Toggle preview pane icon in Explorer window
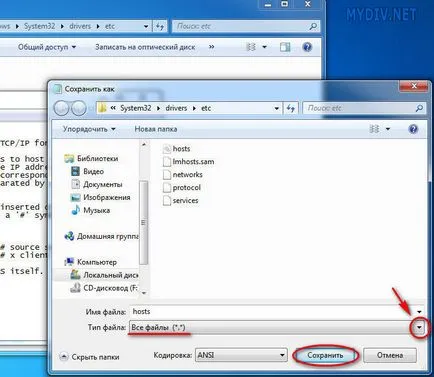Image resolution: width=434 pixels, height=377 pixels. [x=285, y=47]
